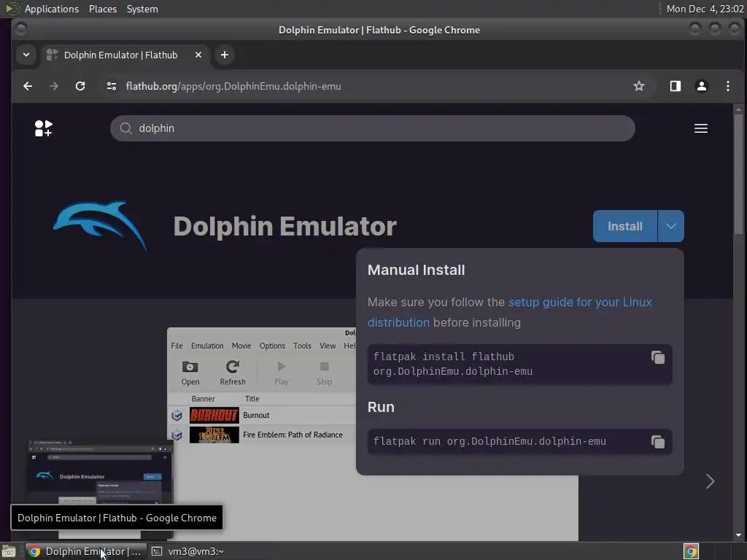Screen dimensions: 747x560
Task: Click the show desktop icon in the taskbar
Action: point(9,551)
